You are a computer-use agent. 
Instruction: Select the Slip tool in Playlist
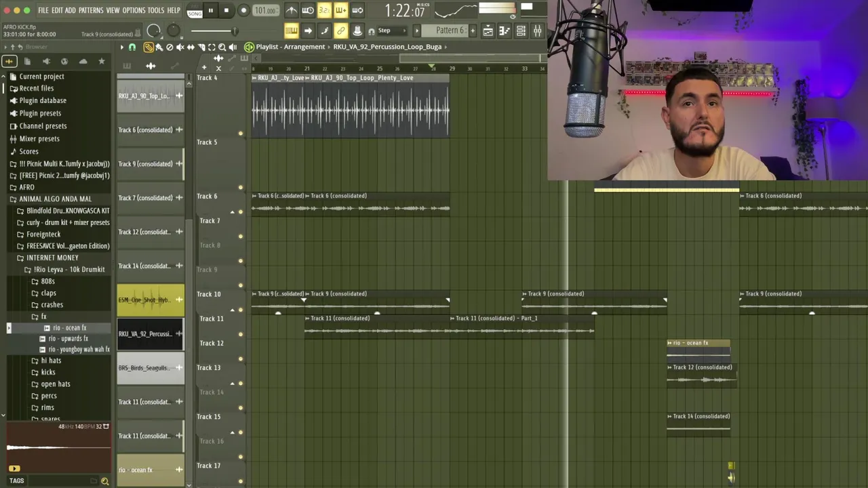pyautogui.click(x=191, y=47)
